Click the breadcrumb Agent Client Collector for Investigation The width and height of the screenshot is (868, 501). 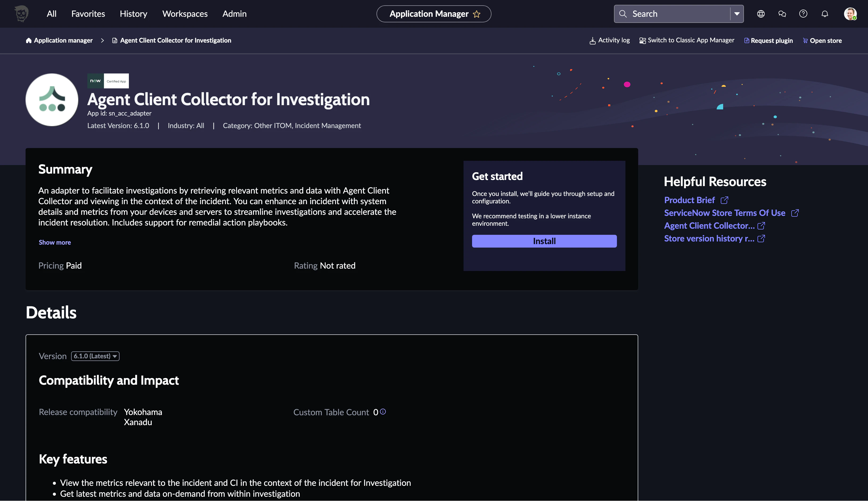click(175, 41)
